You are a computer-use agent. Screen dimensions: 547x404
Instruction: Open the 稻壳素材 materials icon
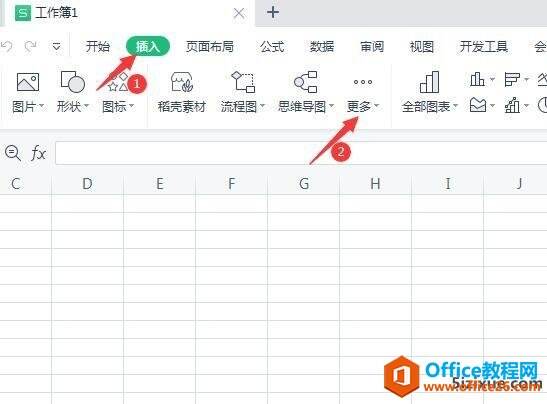pyautogui.click(x=182, y=82)
